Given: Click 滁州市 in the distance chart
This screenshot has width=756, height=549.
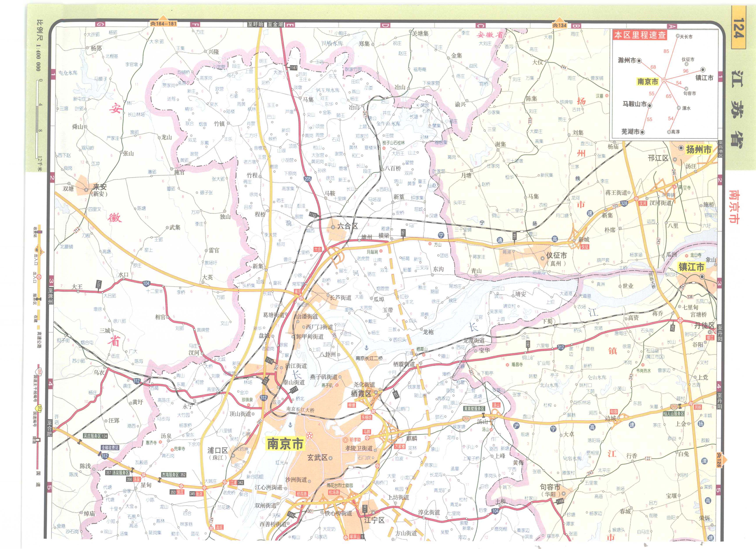Looking at the screenshot, I should click(x=627, y=61).
